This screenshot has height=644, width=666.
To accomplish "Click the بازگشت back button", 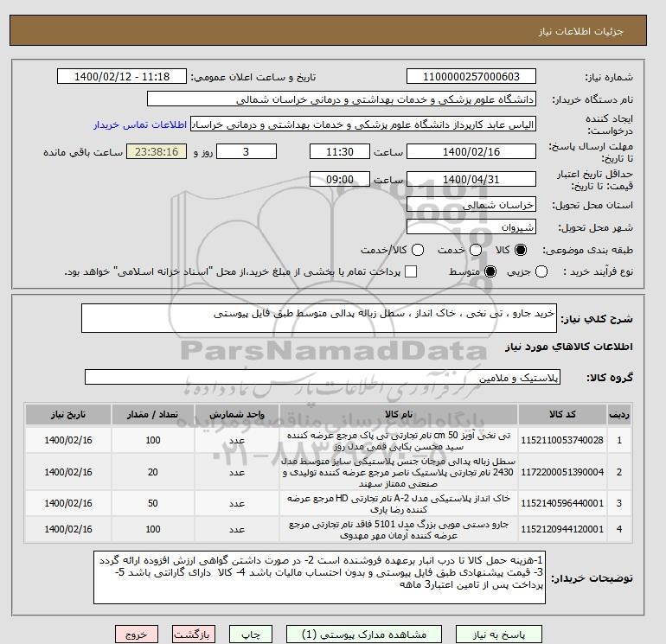I will click(x=194, y=634).
